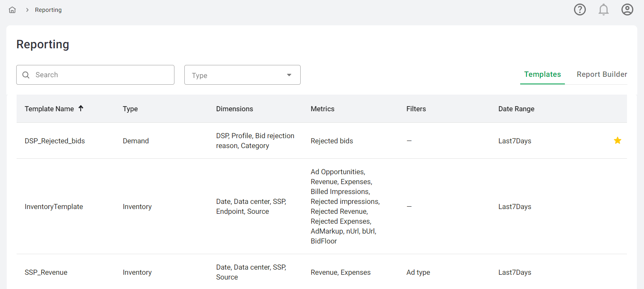Viewport: 644px width, 289px height.
Task: Click the home icon in breadcrumb
Action: coord(12,10)
